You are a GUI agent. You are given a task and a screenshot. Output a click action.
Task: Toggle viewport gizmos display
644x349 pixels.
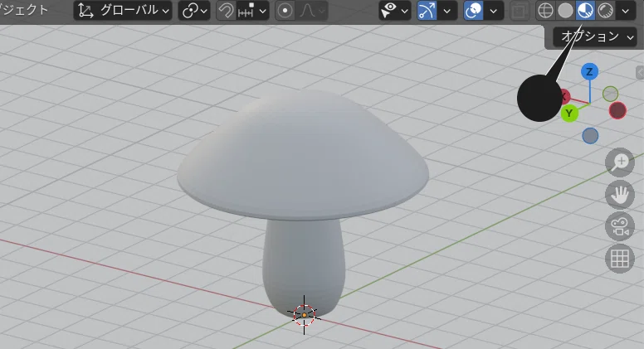427,11
